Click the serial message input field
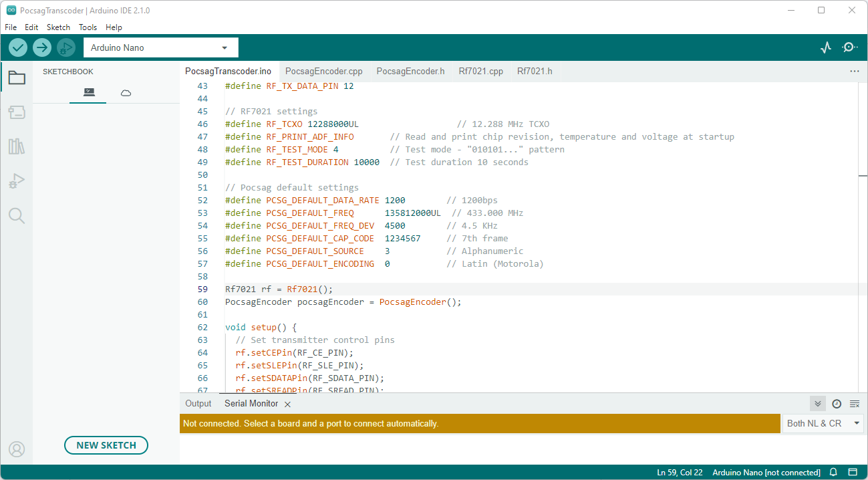Viewport: 868px width, 480px height. click(480, 423)
